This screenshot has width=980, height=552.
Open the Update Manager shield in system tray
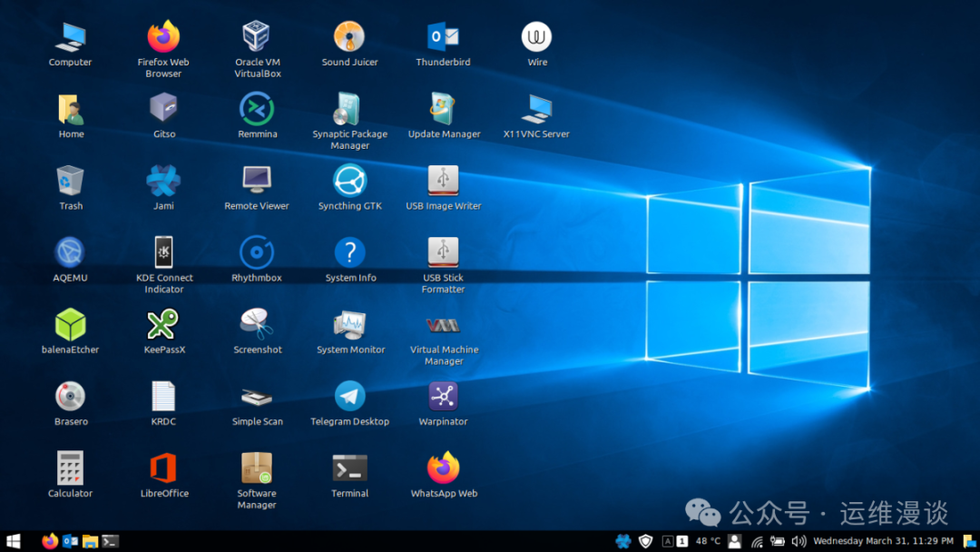pos(645,541)
